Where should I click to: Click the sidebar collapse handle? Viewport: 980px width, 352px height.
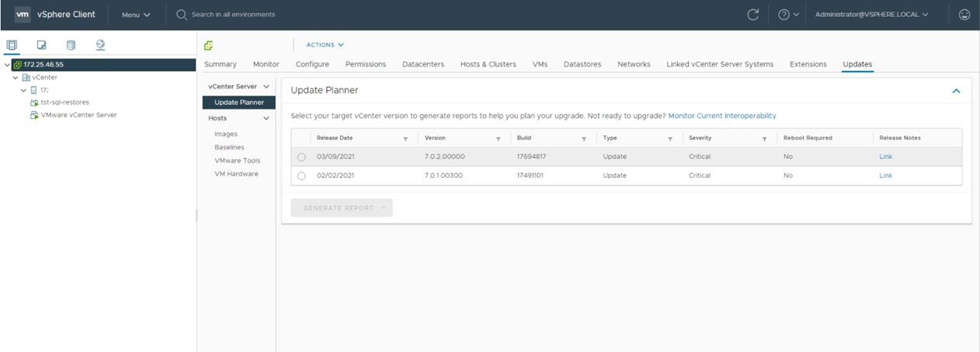coord(196,215)
